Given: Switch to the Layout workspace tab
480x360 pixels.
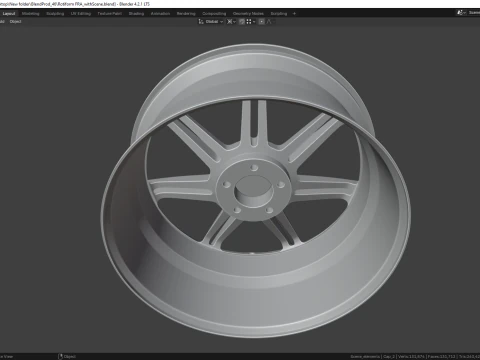Looking at the screenshot, I should click(9, 14).
